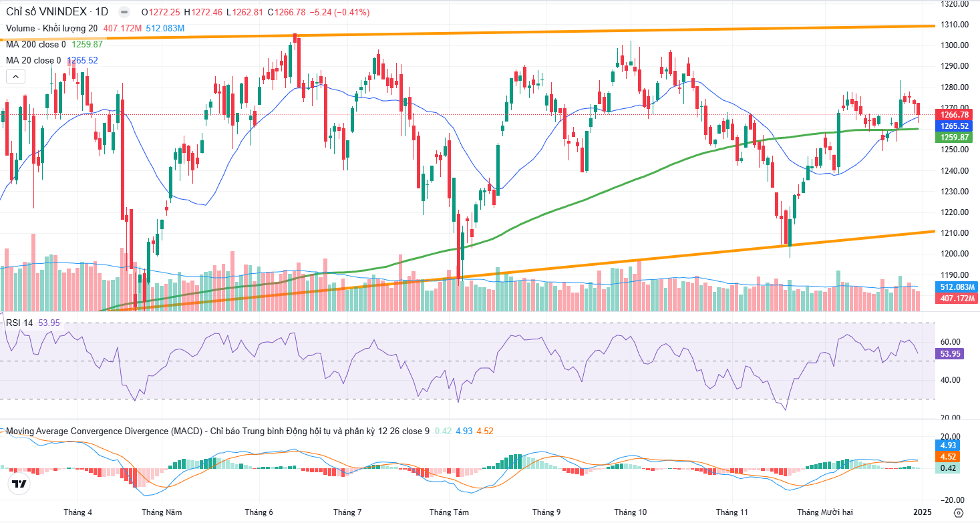Select the MA 20 close 0 legend

33,60
